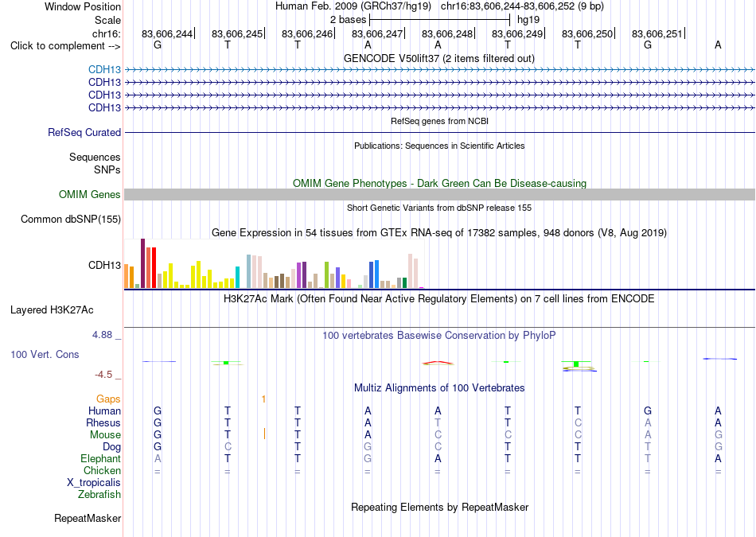Click the 83,606,248 position label
This screenshot has height=537, width=756.
coord(447,33)
